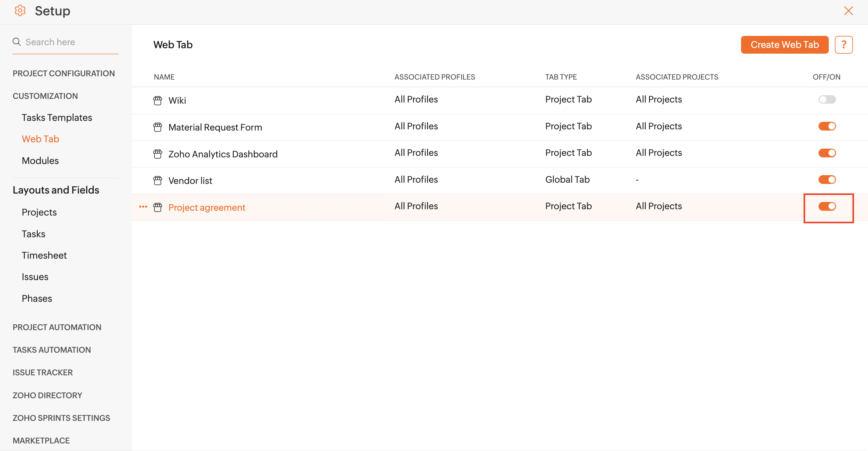Click All Profiles in Wiki row
868x451 pixels.
tap(416, 99)
